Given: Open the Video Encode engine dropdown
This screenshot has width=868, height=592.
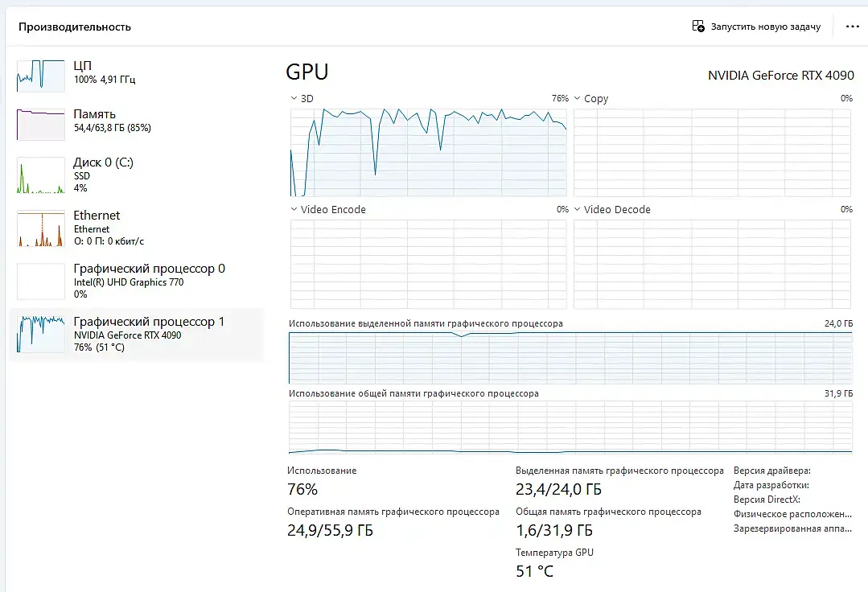Looking at the screenshot, I should point(294,209).
